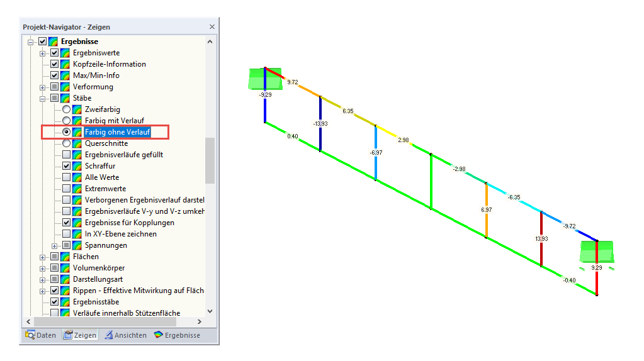The image size is (644, 361).
Task: Click the icon next to Stäbe
Action: [65, 98]
